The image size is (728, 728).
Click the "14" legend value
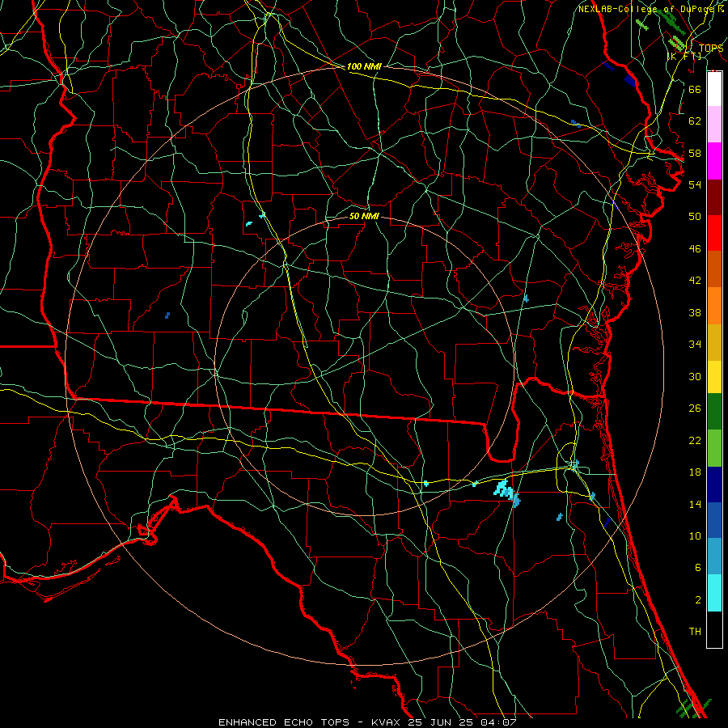695,504
